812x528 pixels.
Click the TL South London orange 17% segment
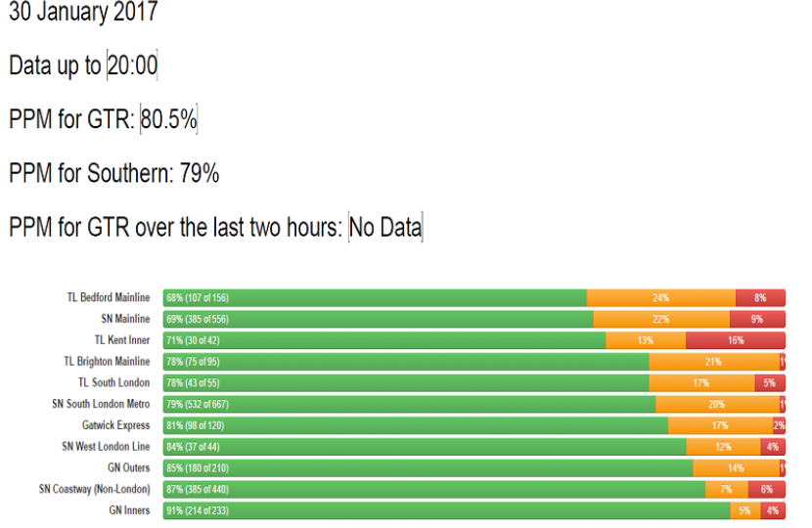tap(700, 383)
